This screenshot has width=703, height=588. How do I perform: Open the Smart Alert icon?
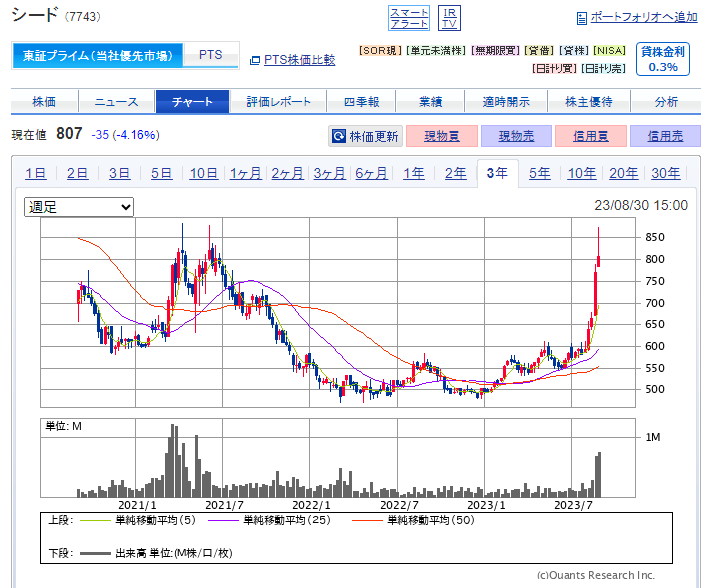(x=408, y=18)
